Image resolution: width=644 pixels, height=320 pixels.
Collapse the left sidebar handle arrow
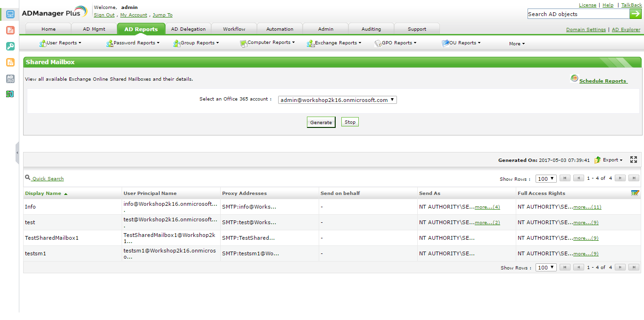(17, 153)
